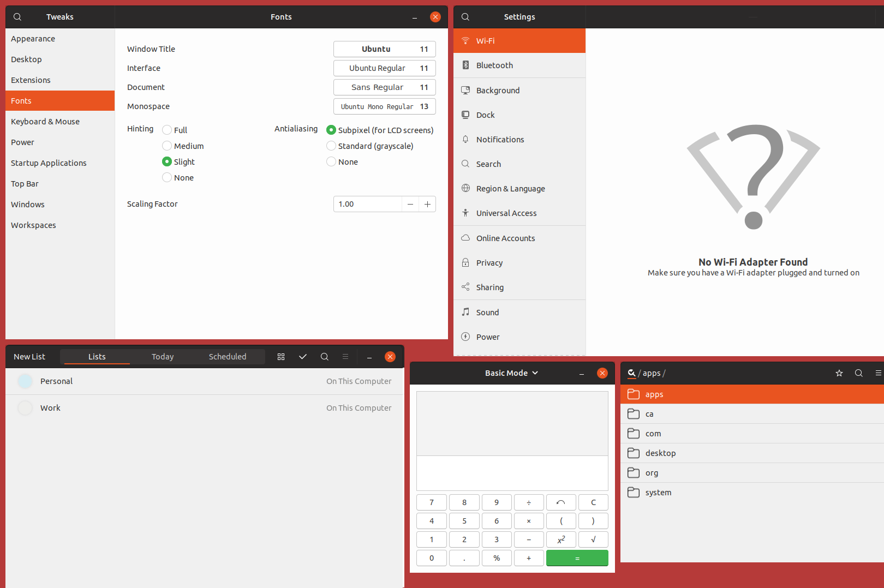
Task: Click the checkmark icon in To Do toolbar
Action: pos(303,357)
